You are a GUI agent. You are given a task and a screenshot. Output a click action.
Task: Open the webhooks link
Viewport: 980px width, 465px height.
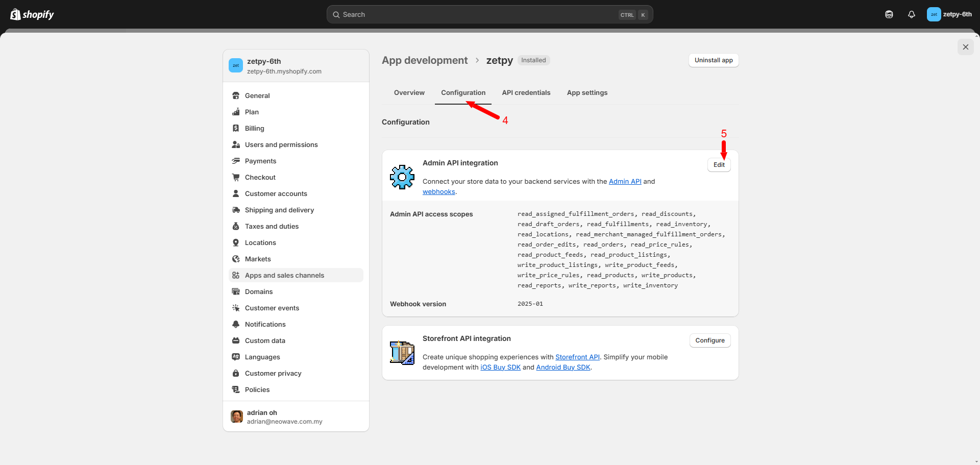[438, 192]
